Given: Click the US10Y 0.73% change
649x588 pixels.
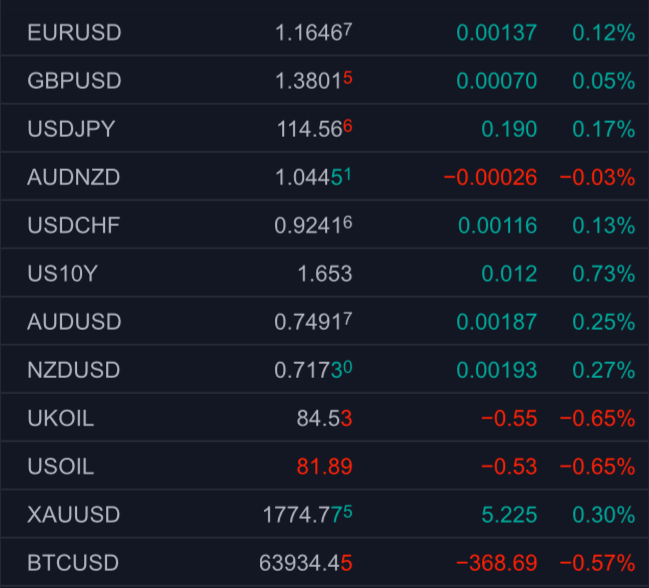Looking at the screenshot, I should [603, 274].
